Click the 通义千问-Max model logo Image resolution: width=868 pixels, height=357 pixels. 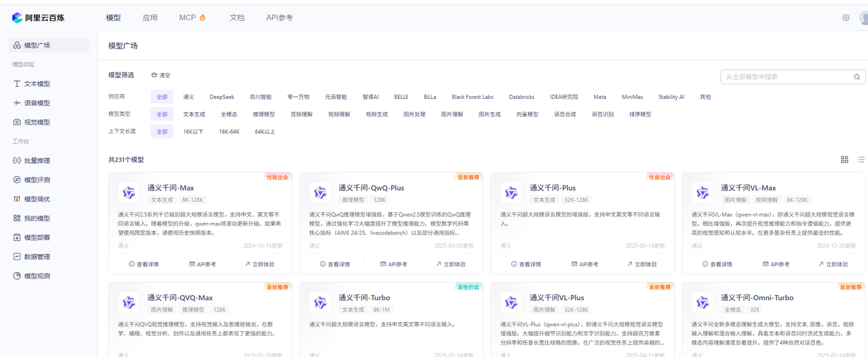129,192
